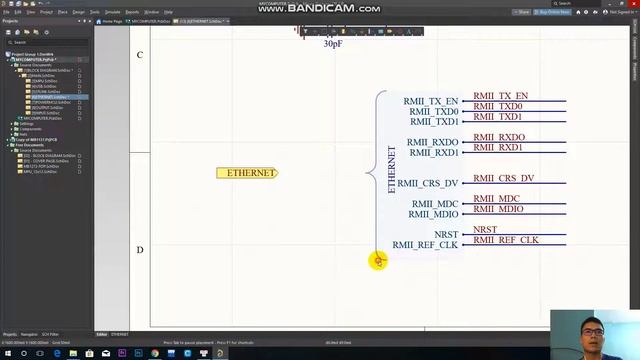
Task: Select the ETHERNET yellow harness port
Action: [x=247, y=173]
